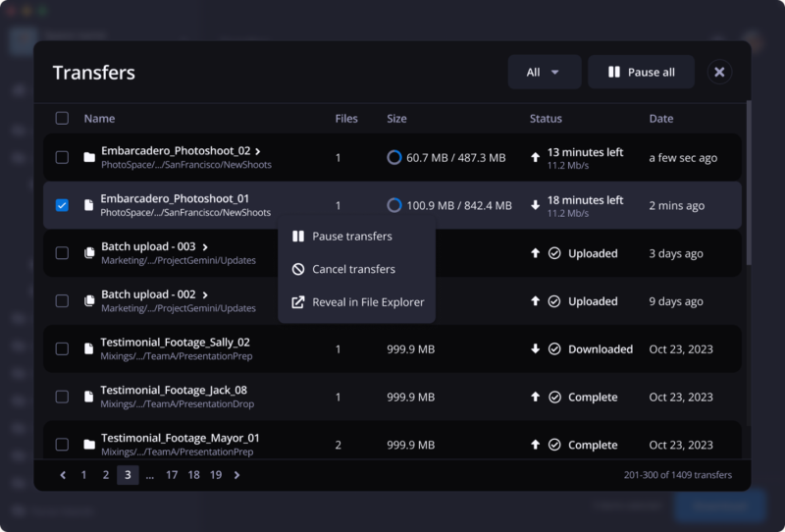Open the All filter dropdown
785x532 pixels.
(544, 72)
